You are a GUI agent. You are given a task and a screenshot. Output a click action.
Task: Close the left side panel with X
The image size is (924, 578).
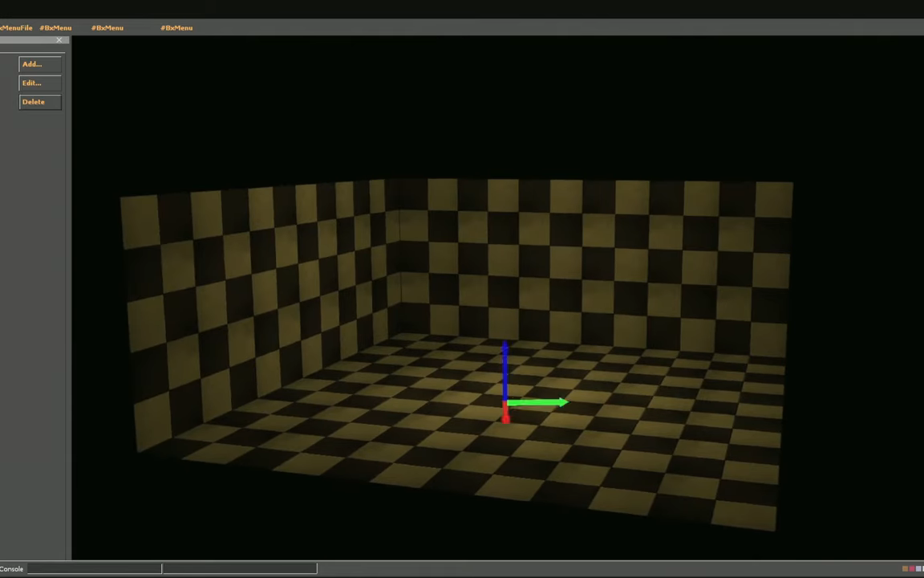pyautogui.click(x=59, y=40)
